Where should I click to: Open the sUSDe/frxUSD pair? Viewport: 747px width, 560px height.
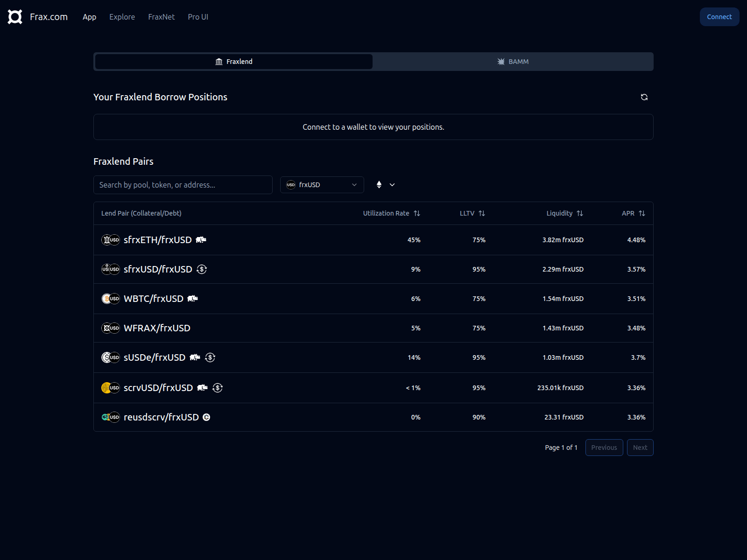(x=373, y=357)
